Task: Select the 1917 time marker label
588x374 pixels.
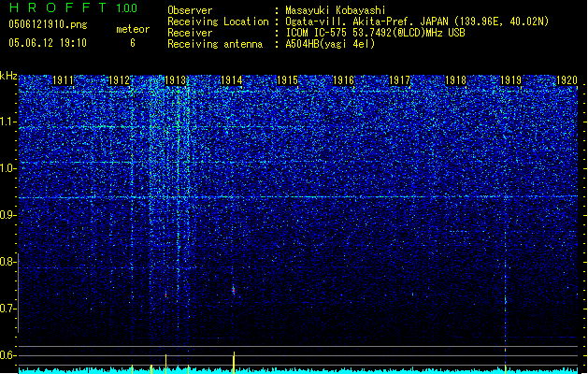Action: pos(400,80)
